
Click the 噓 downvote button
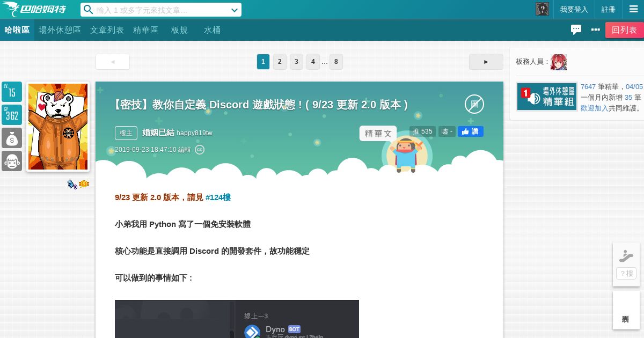click(x=447, y=131)
